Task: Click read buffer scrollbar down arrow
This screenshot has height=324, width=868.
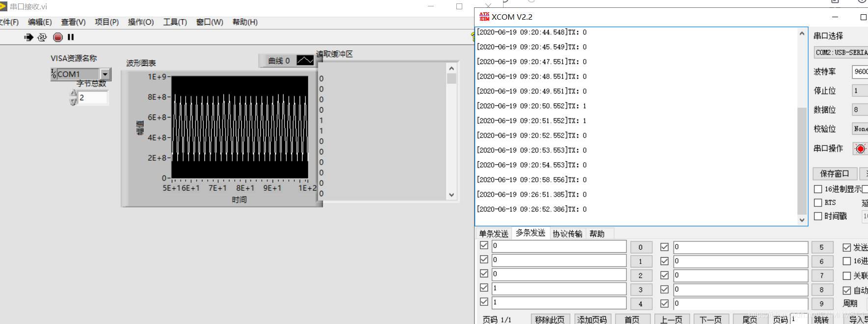Action: pyautogui.click(x=451, y=195)
